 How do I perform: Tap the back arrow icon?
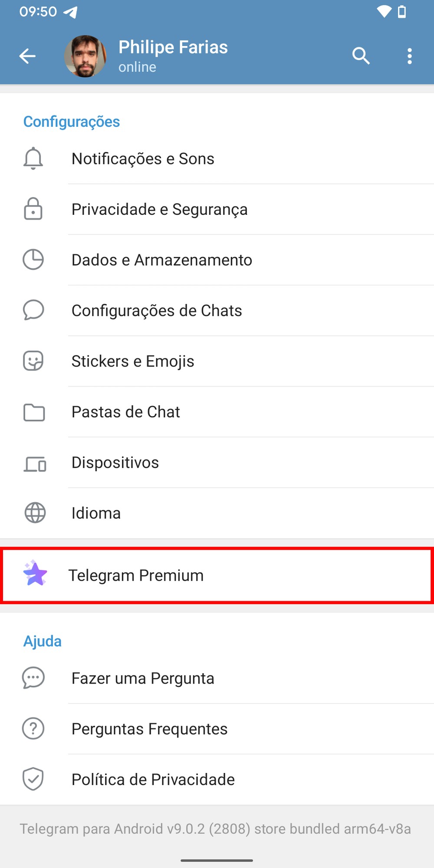point(27,56)
